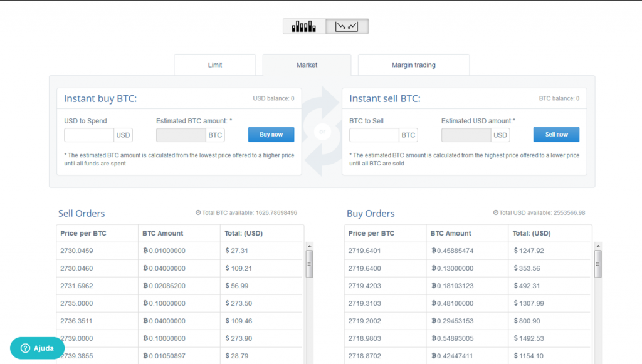The width and height of the screenshot is (642, 364).
Task: Click Buy Orders scrollbar up arrow
Action: pos(598,246)
